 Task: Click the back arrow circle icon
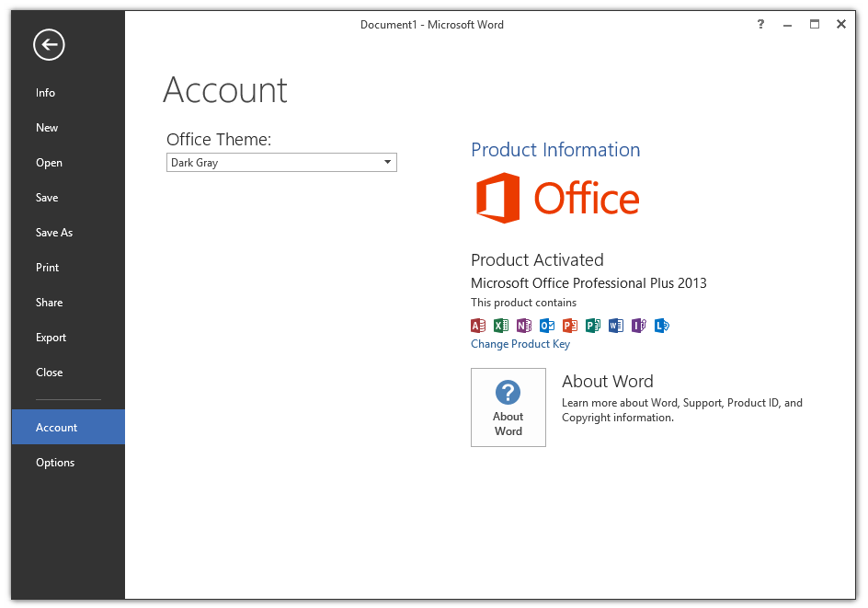49,44
